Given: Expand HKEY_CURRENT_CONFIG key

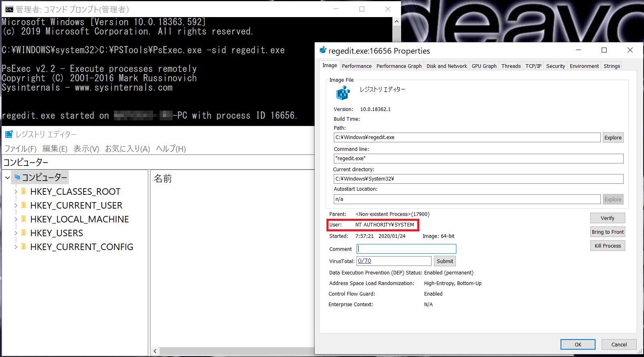Looking at the screenshot, I should (x=16, y=247).
